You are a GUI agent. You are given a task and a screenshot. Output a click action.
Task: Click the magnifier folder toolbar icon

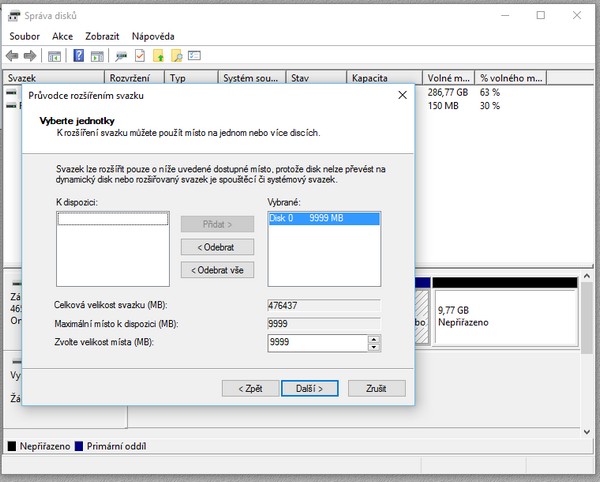(x=176, y=56)
